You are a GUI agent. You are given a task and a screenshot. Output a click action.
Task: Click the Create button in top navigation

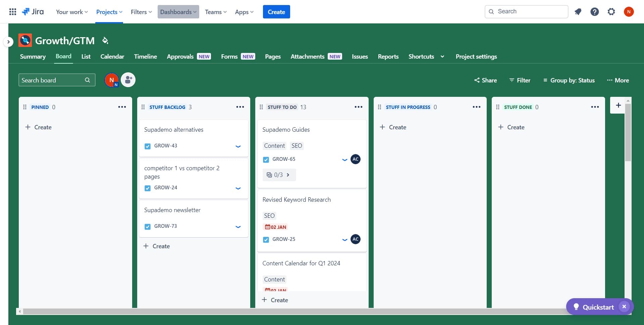pos(276,11)
